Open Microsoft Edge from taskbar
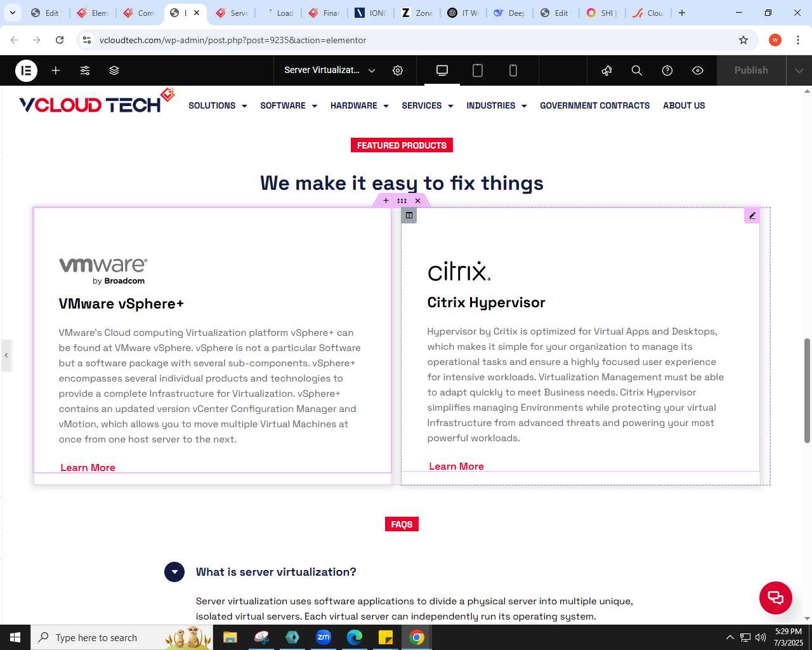The image size is (812, 650). pos(355,637)
